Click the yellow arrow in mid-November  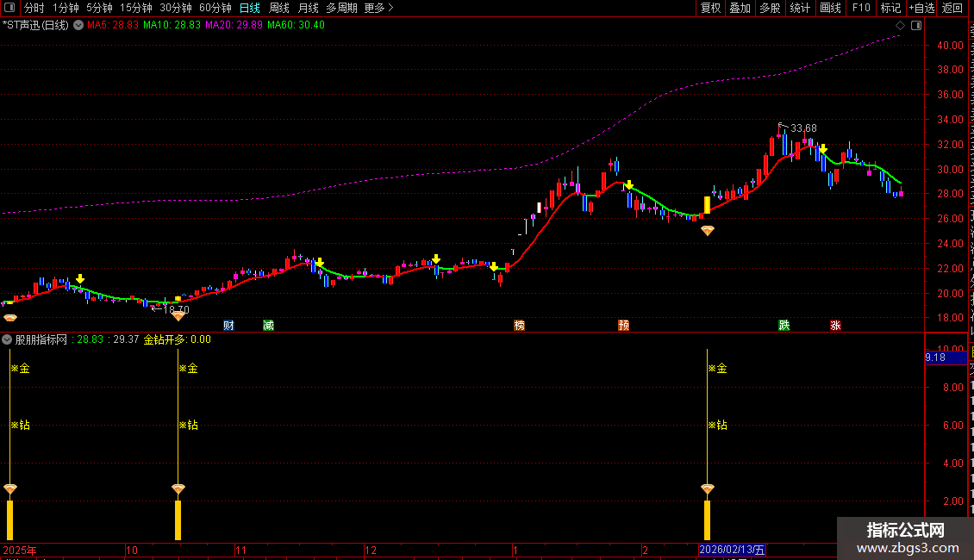pos(319,263)
